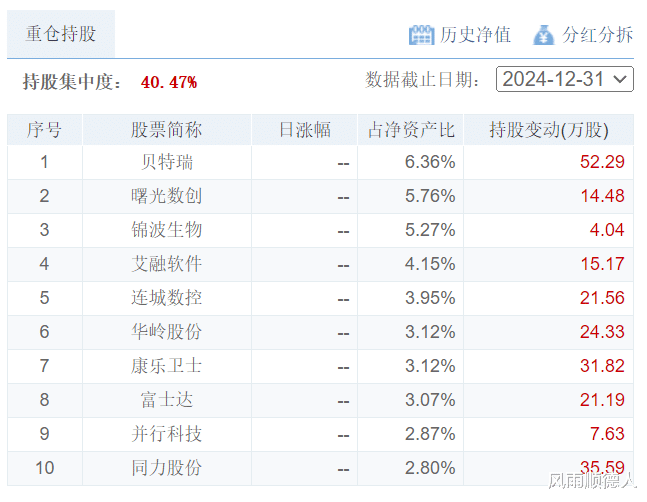Select the 4.04 holding change value
647x502 pixels.
point(607,230)
